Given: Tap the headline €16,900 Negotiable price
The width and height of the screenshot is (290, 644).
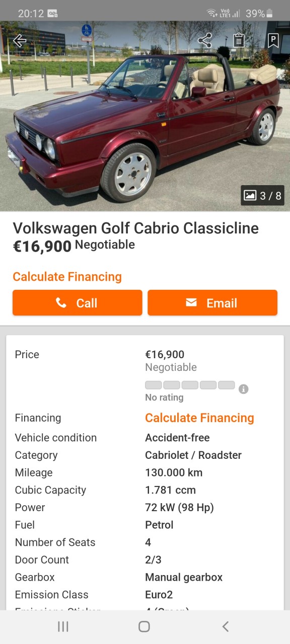Looking at the screenshot, I should coord(74,246).
